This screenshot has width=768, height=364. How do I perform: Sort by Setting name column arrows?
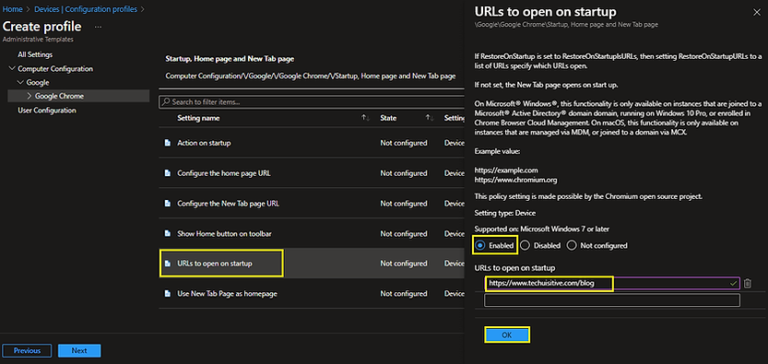click(365, 118)
